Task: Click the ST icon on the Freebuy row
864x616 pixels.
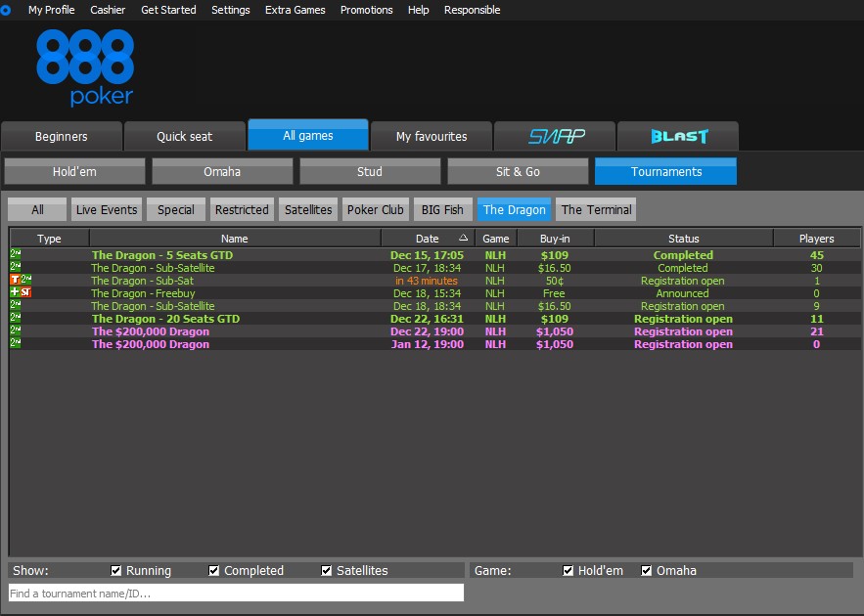Action: pyautogui.click(x=25, y=292)
